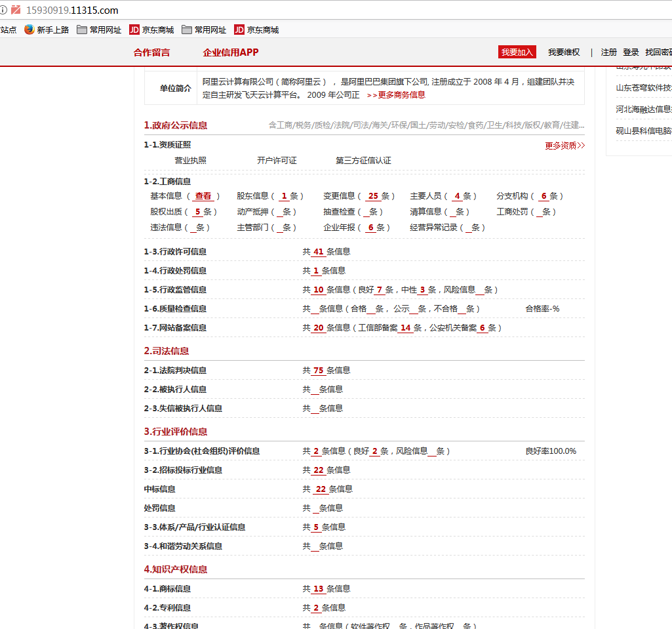Open the 20 网站备案信息 records
The height and width of the screenshot is (629, 672).
click(x=319, y=328)
